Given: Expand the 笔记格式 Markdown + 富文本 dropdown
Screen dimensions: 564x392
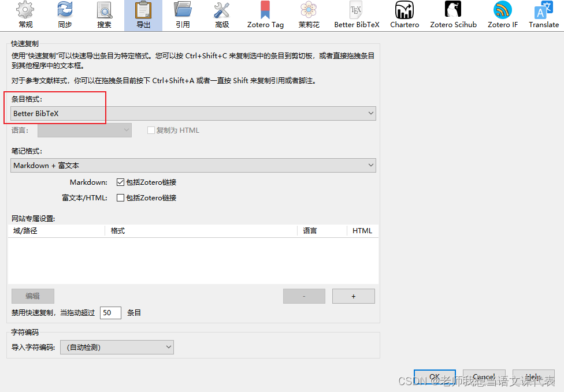Looking at the screenshot, I should pyautogui.click(x=193, y=165).
